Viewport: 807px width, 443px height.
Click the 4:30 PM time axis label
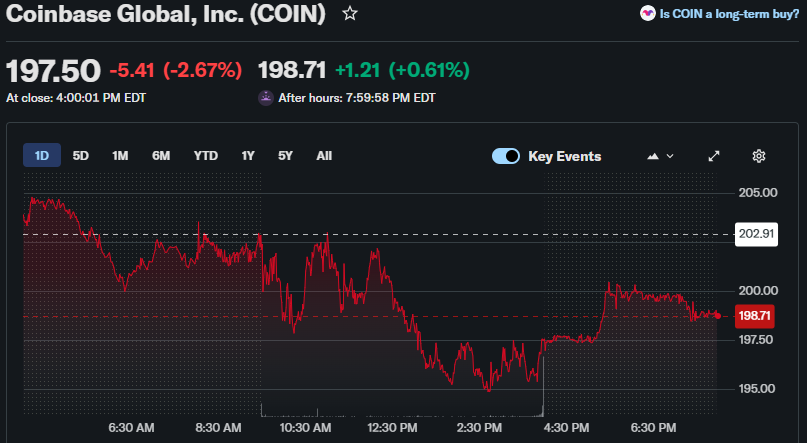(x=565, y=427)
